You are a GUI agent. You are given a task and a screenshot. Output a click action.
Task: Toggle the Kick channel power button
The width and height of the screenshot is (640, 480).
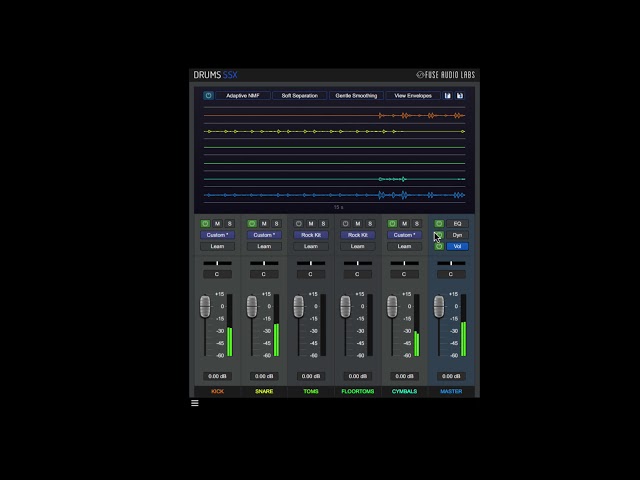point(205,224)
